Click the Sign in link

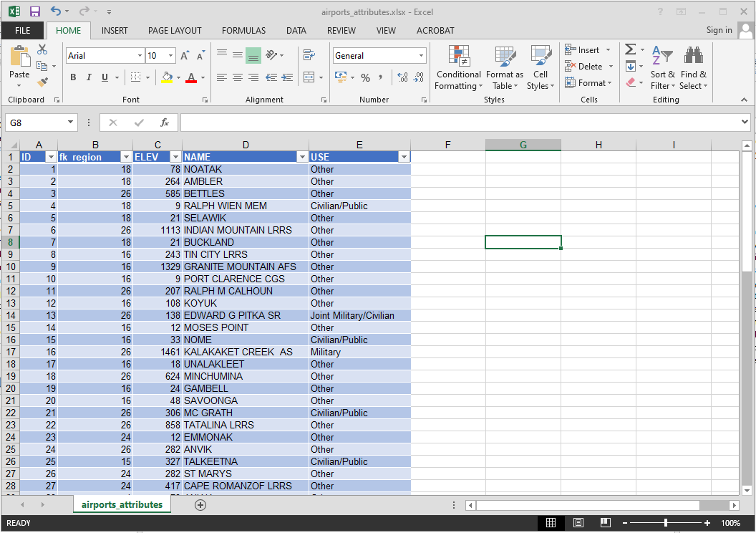(719, 30)
